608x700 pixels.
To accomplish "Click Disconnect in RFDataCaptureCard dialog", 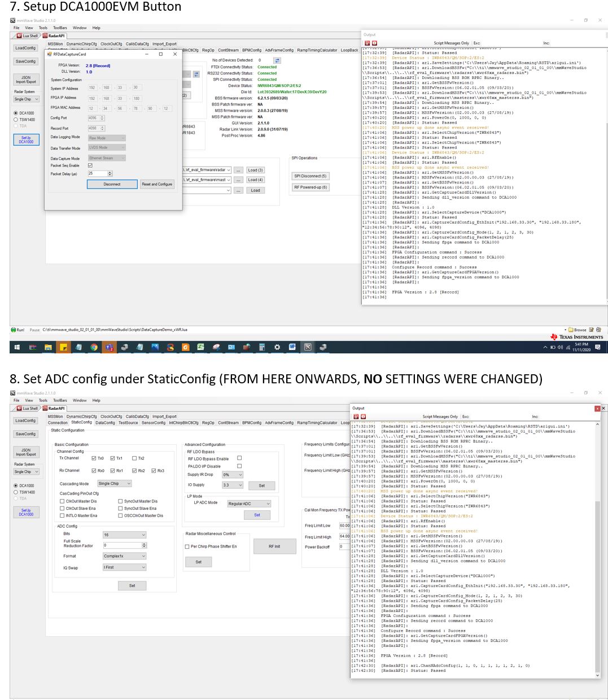I will 112,184.
